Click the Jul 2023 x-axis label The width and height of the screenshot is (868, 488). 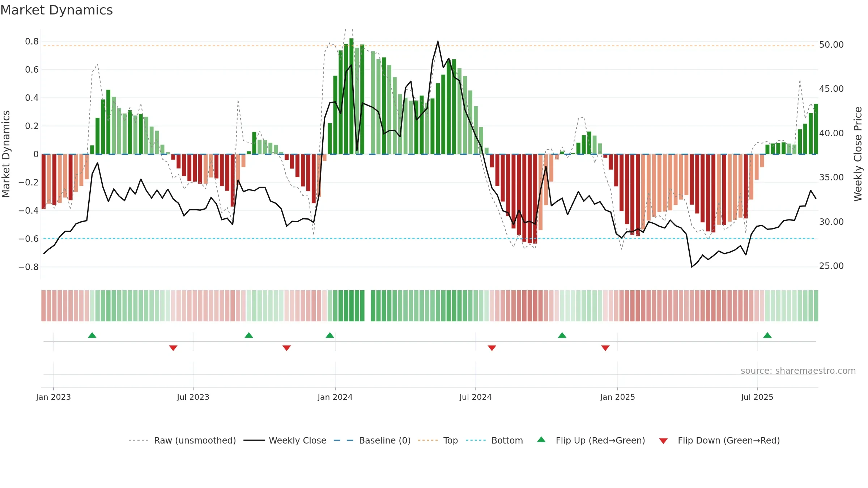pyautogui.click(x=193, y=397)
